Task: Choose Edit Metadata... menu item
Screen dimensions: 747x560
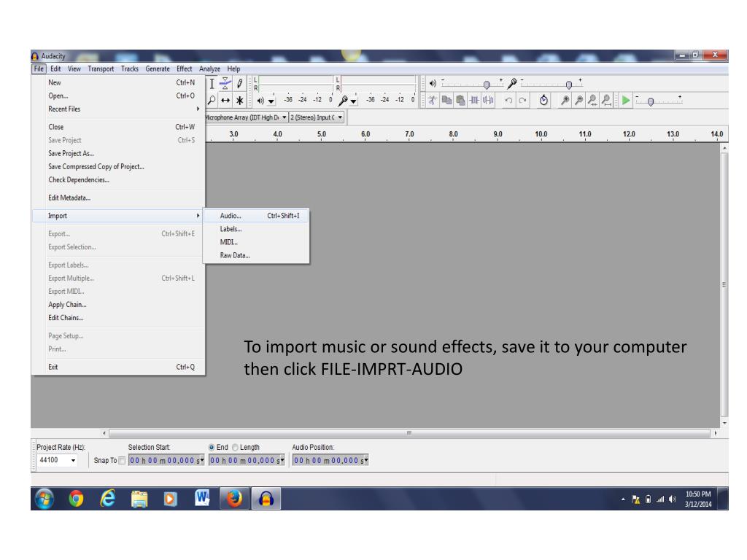Action: point(118,198)
